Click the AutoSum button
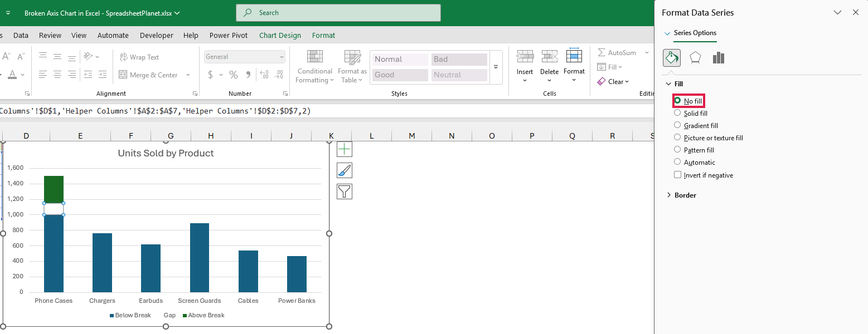Screen dimensions: 868x334 tap(617, 52)
